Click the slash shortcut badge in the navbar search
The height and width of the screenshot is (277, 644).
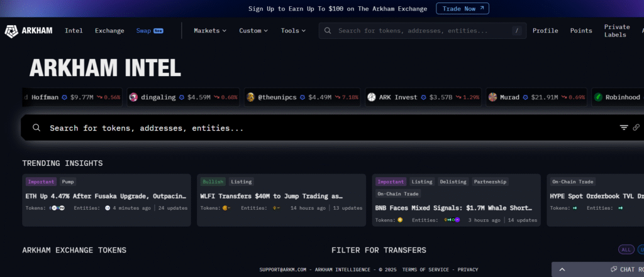pos(517,31)
